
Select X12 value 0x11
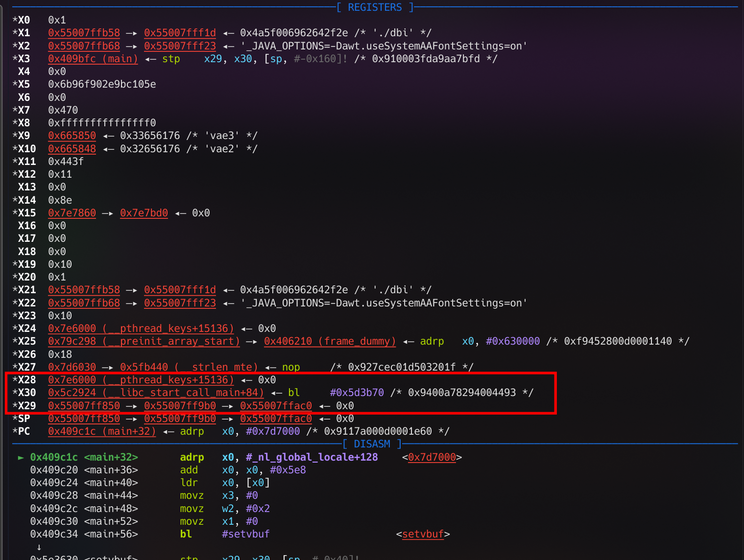[60, 174]
